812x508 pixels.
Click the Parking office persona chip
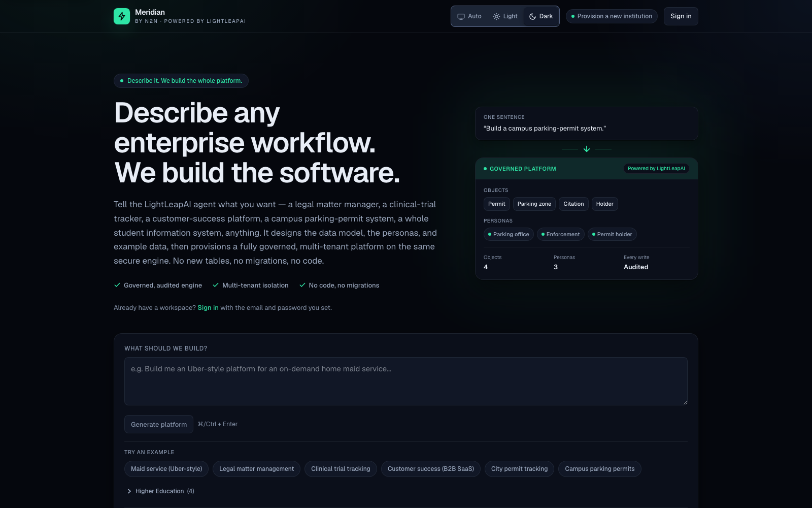click(x=509, y=234)
